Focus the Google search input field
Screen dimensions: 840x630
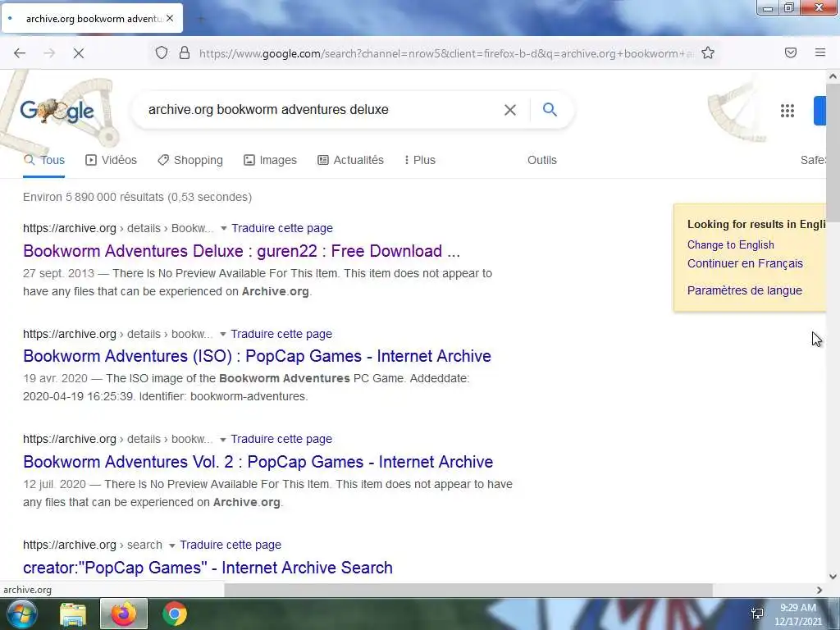pos(322,110)
